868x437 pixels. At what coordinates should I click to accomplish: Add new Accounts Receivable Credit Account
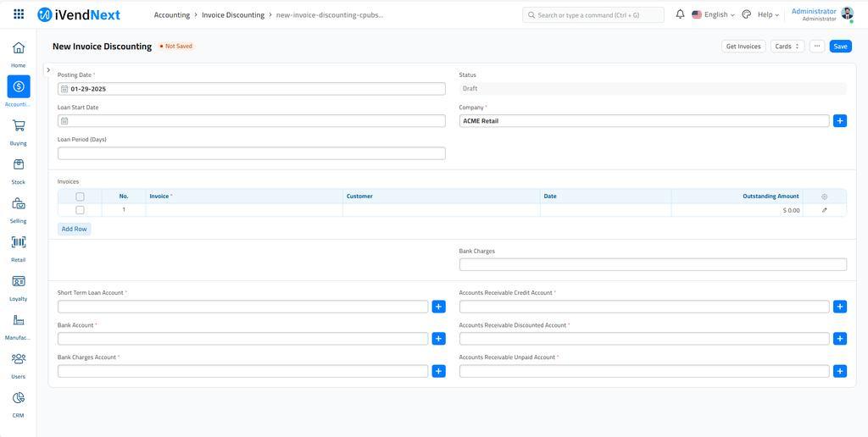[840, 307]
